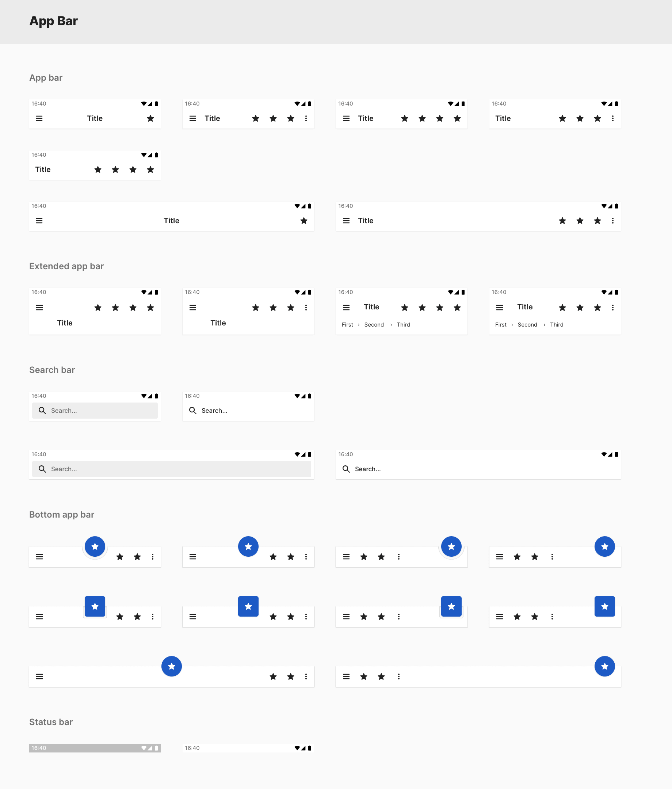The width and height of the screenshot is (672, 789).
Task: Open the three-dot menu in the wide bottom bar with the end FAB
Action: pyautogui.click(x=398, y=676)
